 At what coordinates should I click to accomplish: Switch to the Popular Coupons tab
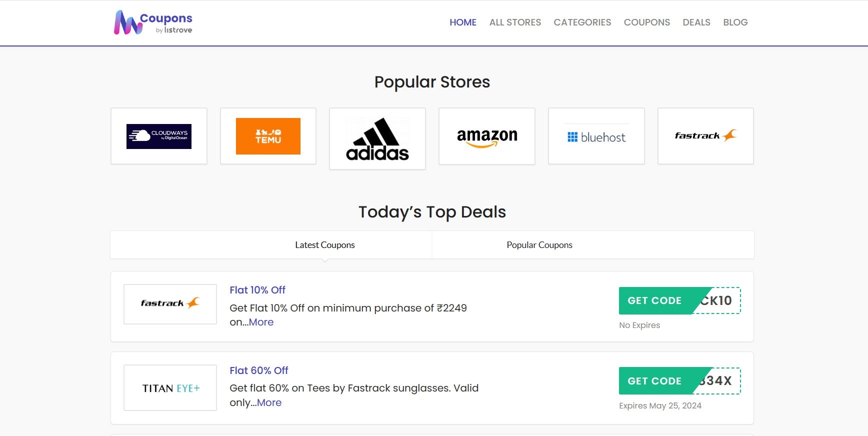pos(539,245)
